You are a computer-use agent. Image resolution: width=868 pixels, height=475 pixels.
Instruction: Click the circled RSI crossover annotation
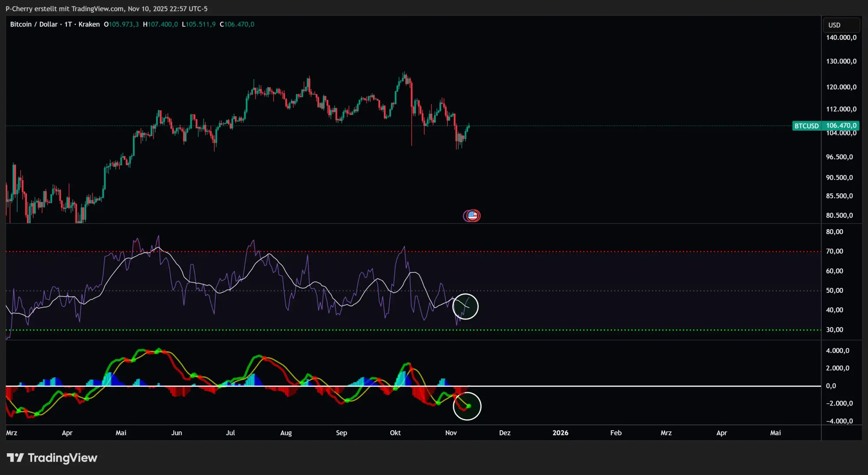[x=465, y=306]
